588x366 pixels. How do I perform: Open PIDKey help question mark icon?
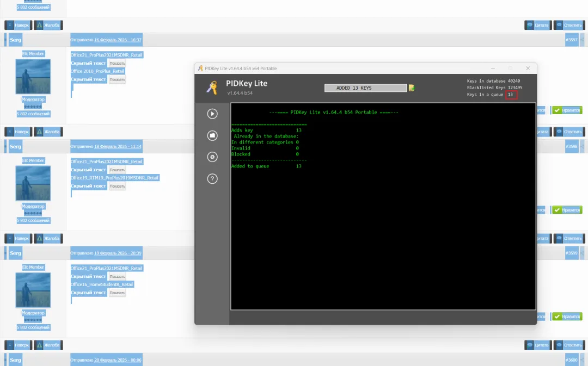click(x=212, y=179)
